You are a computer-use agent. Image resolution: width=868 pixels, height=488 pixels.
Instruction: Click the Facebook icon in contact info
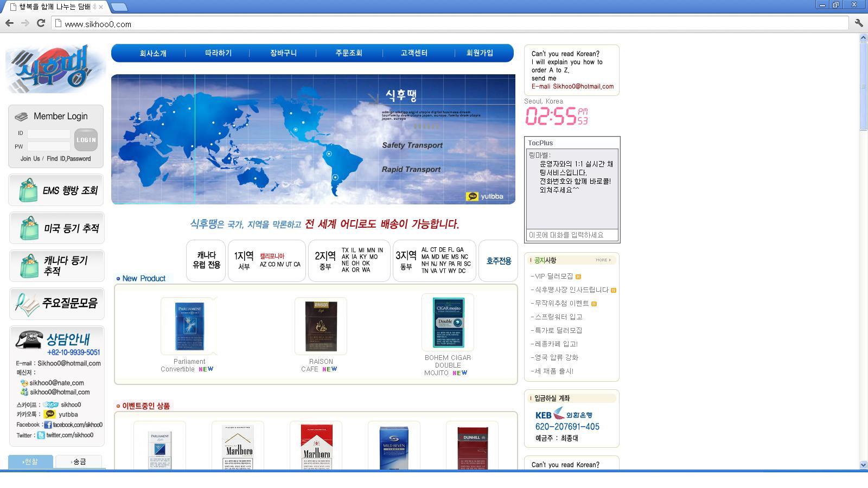point(48,425)
